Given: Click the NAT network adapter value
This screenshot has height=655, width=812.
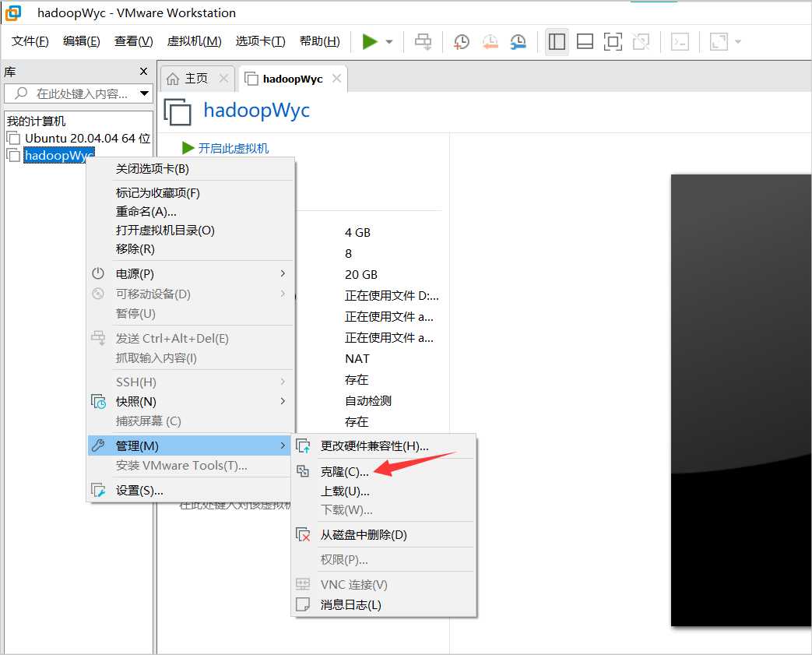Looking at the screenshot, I should point(357,358).
